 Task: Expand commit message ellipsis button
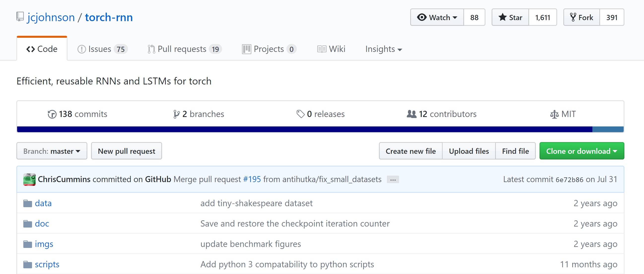(393, 180)
